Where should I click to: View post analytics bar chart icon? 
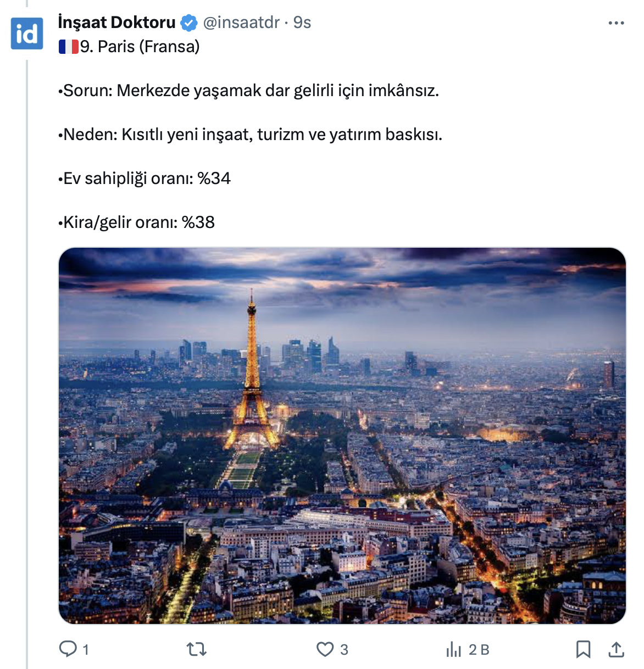click(x=453, y=650)
